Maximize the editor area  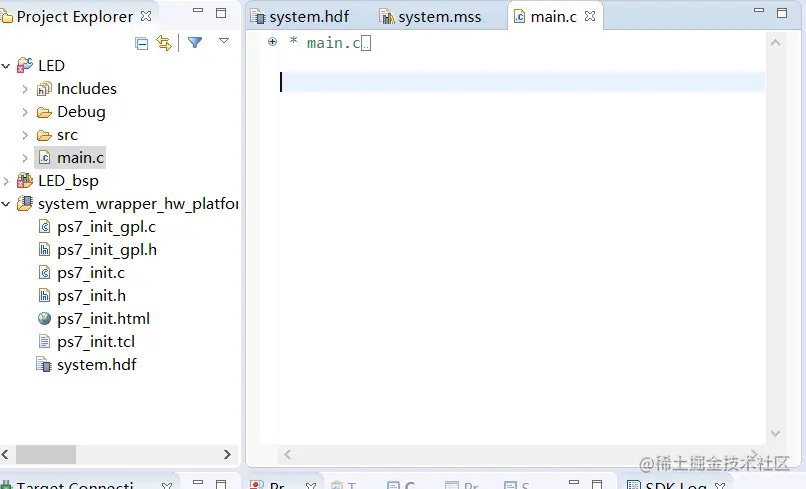(782, 13)
